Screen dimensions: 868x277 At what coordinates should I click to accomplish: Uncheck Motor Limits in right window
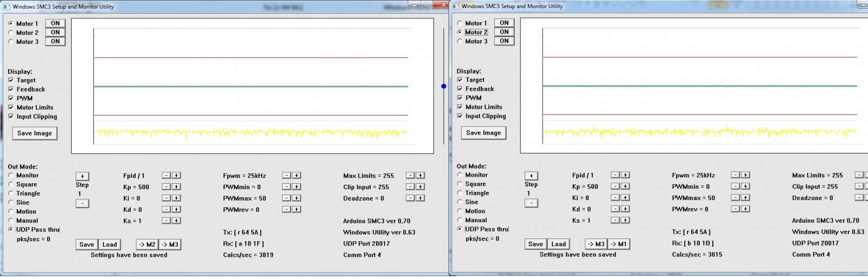click(460, 107)
